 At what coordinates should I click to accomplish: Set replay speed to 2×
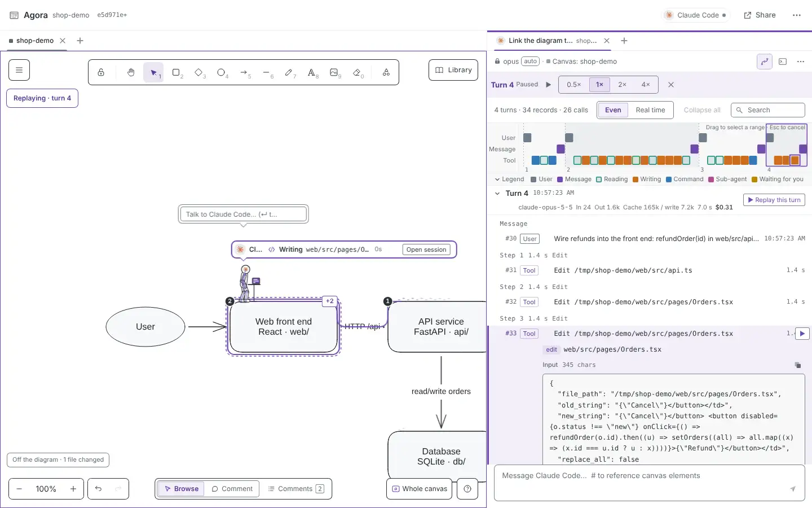coord(623,85)
